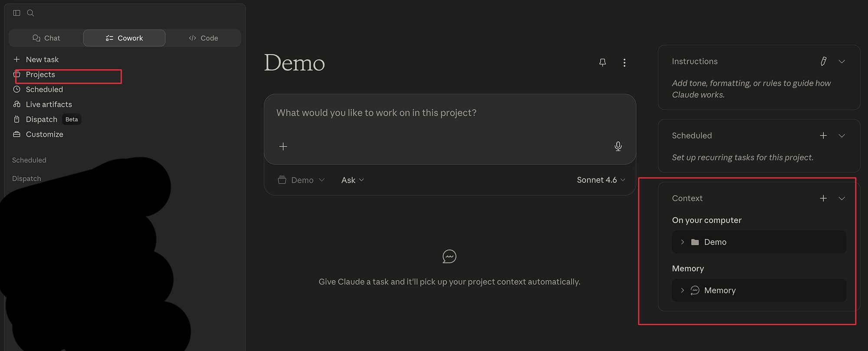Expand the Memory tree item
This screenshot has height=351, width=868.
[x=682, y=290]
